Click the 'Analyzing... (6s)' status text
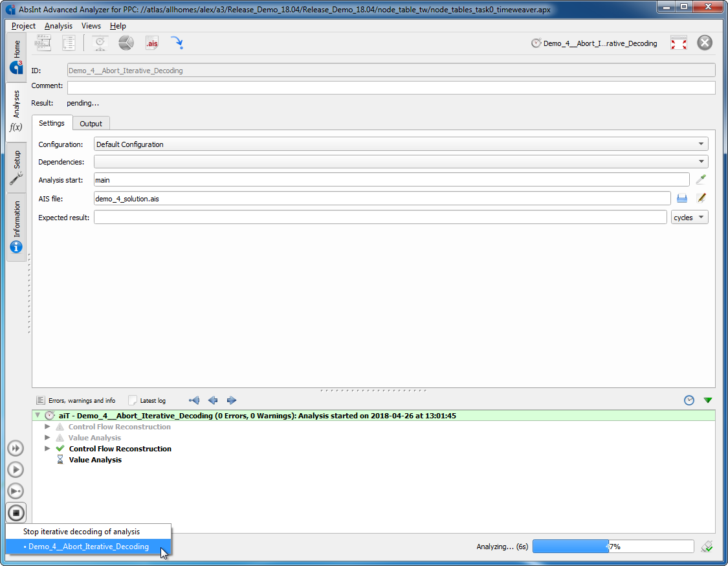The width and height of the screenshot is (728, 566). point(502,547)
